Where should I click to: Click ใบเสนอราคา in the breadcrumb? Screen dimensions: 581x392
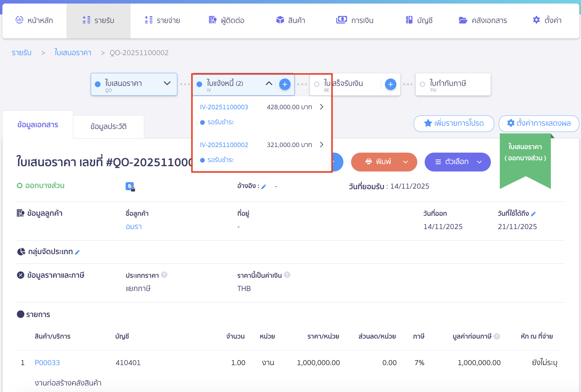(x=73, y=53)
